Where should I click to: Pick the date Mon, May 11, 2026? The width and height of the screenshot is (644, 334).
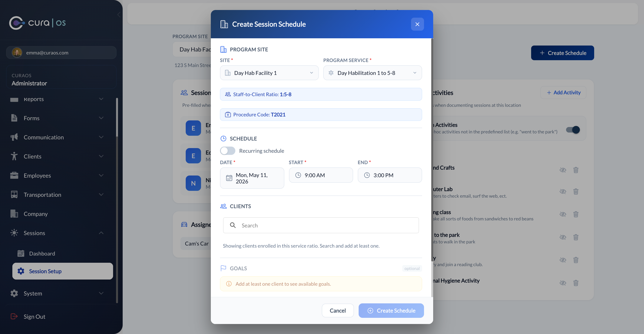252,178
